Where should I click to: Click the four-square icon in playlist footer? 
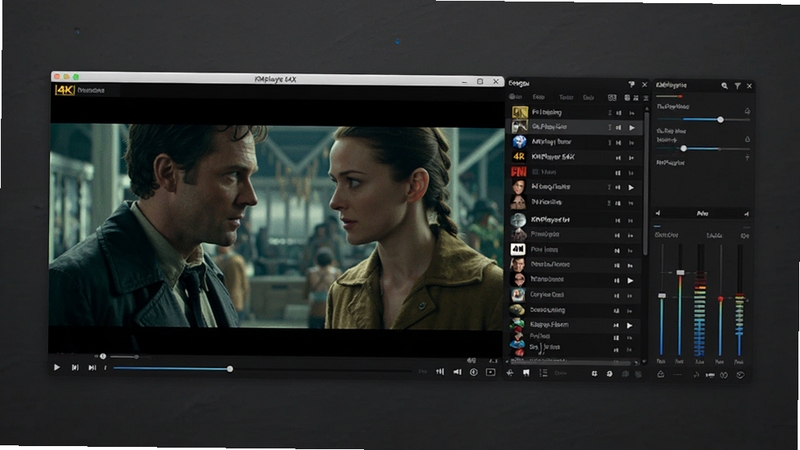(594, 374)
